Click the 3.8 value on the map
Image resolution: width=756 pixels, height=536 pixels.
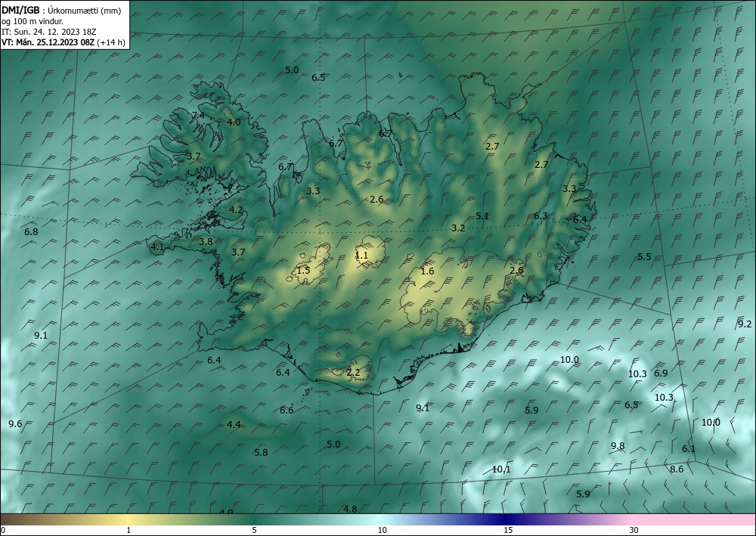(206, 242)
